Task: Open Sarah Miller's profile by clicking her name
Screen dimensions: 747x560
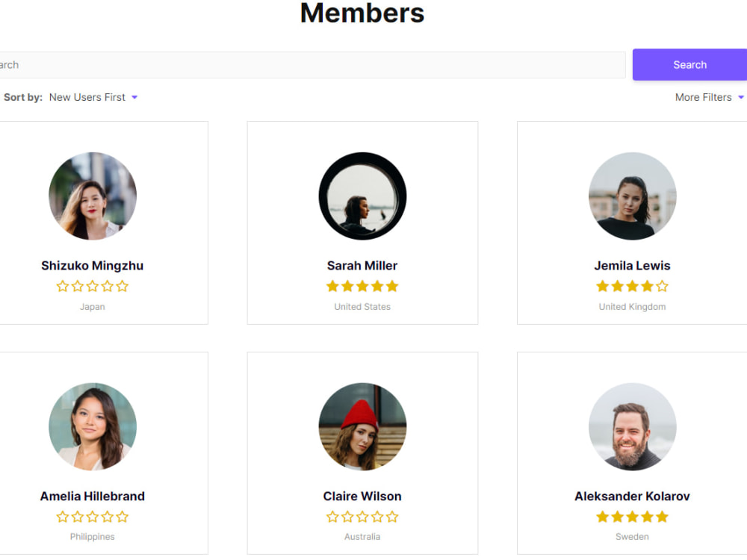Action: click(x=362, y=265)
